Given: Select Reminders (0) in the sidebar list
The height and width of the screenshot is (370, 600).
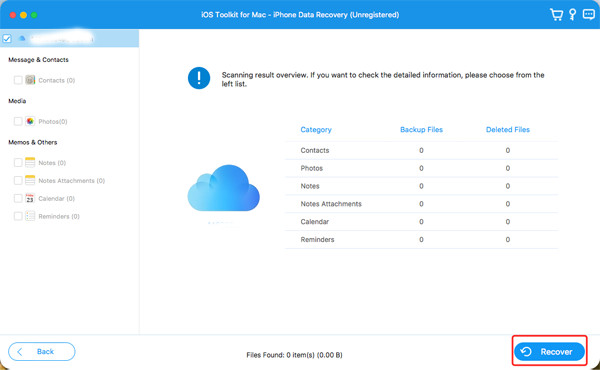Looking at the screenshot, I should tap(59, 217).
